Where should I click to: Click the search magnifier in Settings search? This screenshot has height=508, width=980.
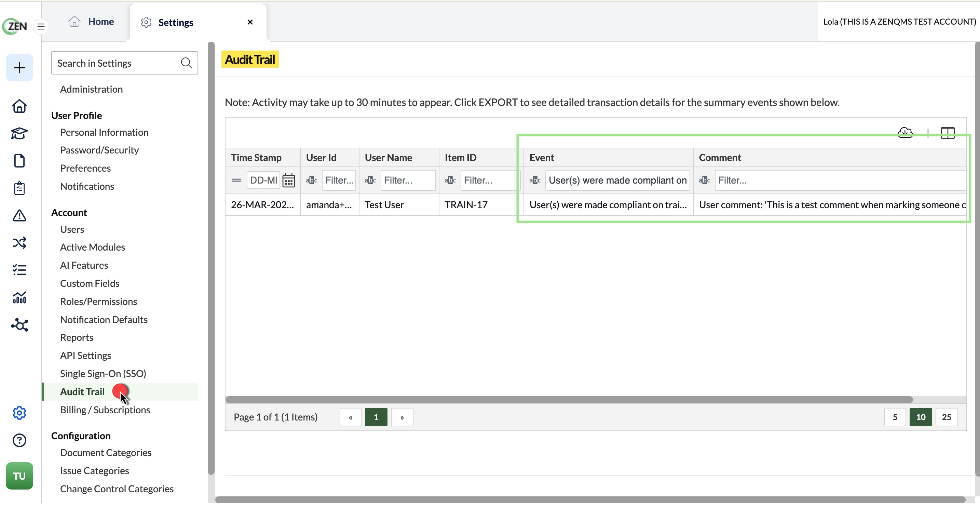[187, 63]
